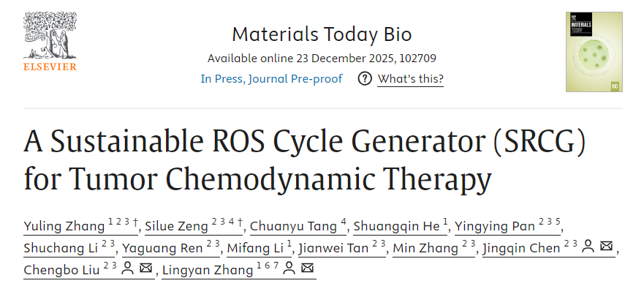Click envelope icon next to Jingqin Chen
The width and height of the screenshot is (644, 297).
(x=606, y=247)
